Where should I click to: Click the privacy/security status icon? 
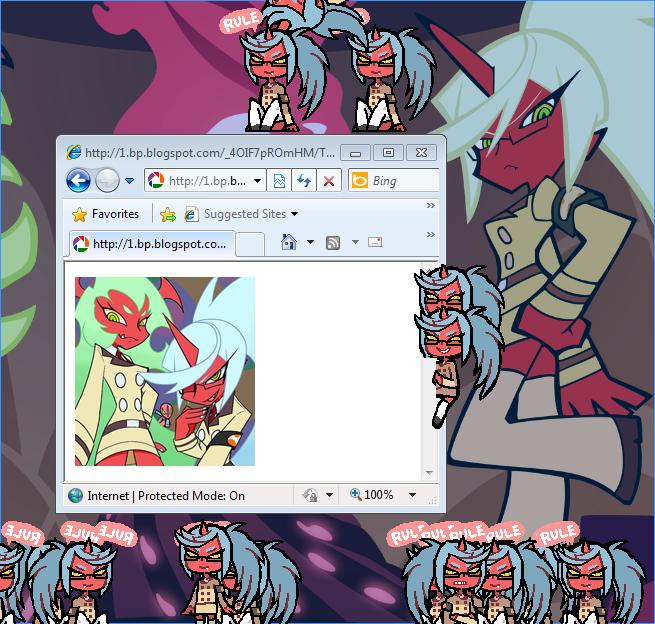click(310, 495)
